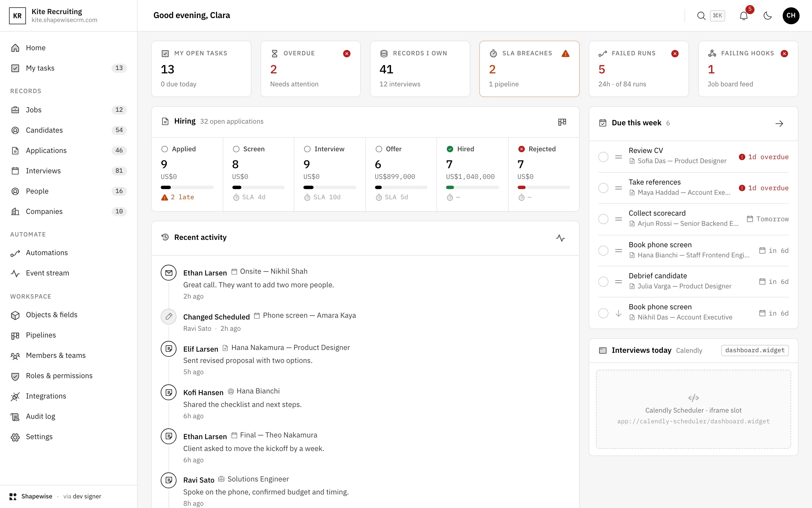Open the My Open Tasks card
The height and width of the screenshot is (508, 812).
(201, 69)
